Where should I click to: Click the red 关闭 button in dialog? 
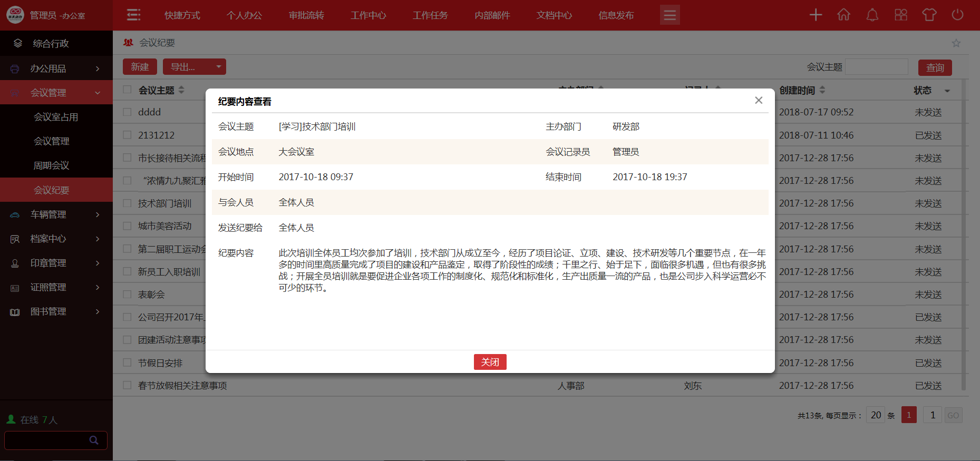pos(490,362)
